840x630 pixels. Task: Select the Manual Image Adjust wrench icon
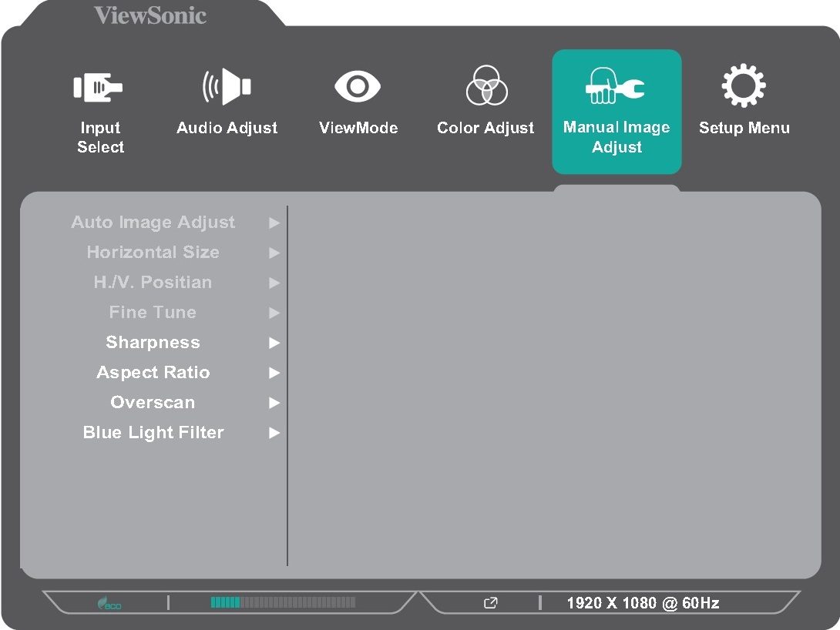pyautogui.click(x=615, y=85)
